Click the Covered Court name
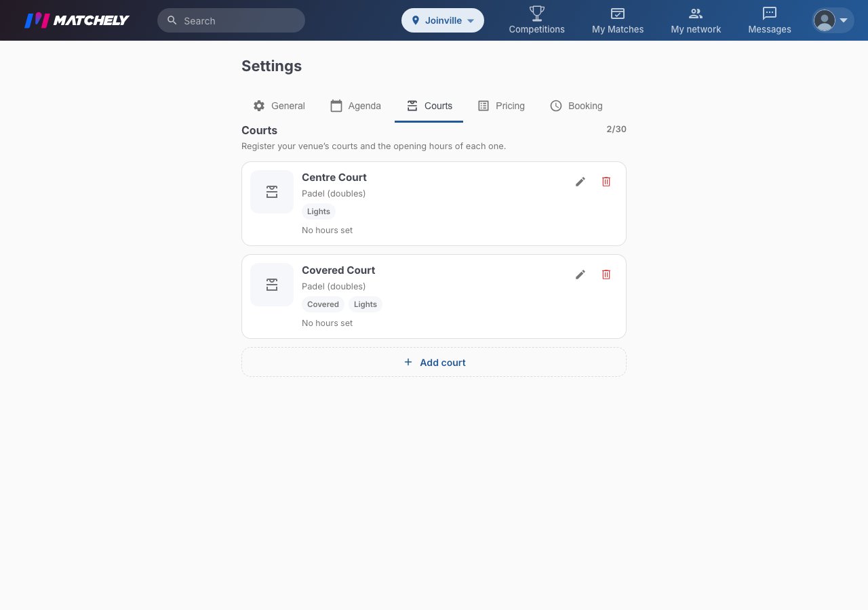868x610 pixels. [338, 270]
